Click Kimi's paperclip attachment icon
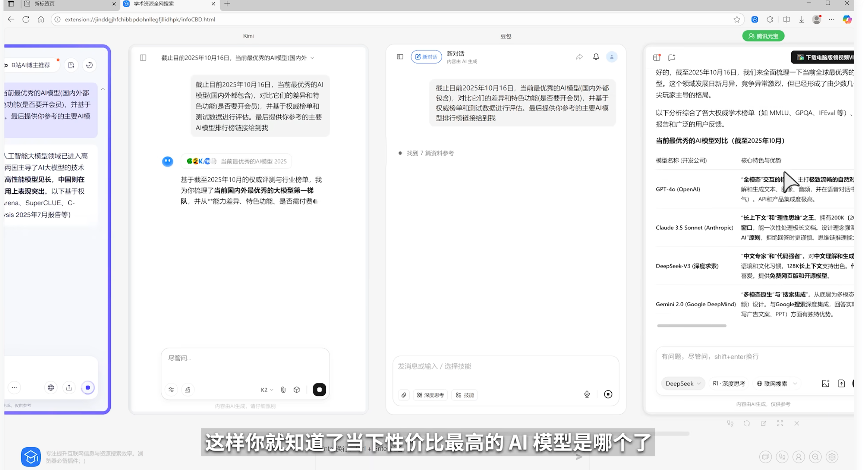Viewport: 868px width, 470px height. pos(283,390)
